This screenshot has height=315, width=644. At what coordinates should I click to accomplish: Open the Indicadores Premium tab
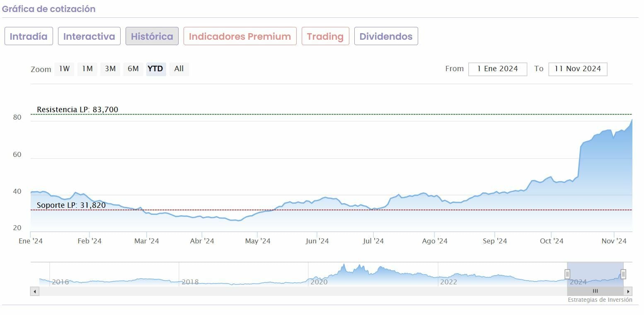click(240, 36)
